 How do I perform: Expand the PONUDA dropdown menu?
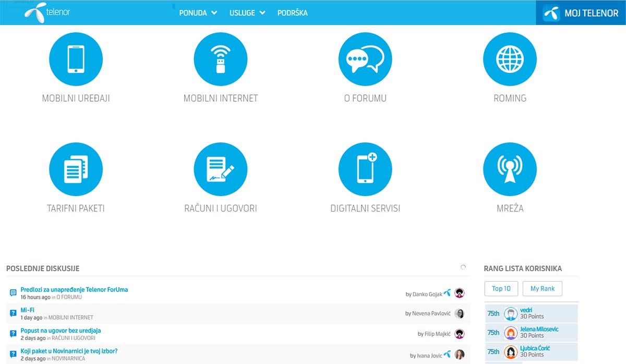198,13
